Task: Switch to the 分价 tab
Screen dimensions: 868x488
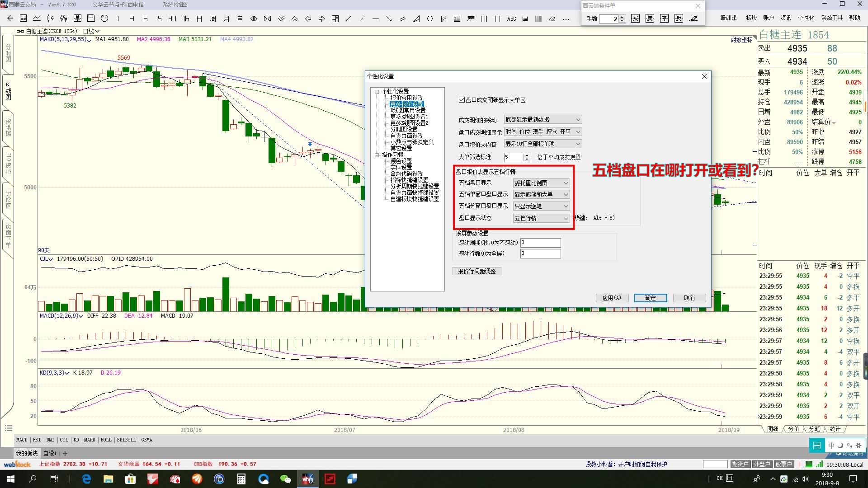Action: pos(793,429)
